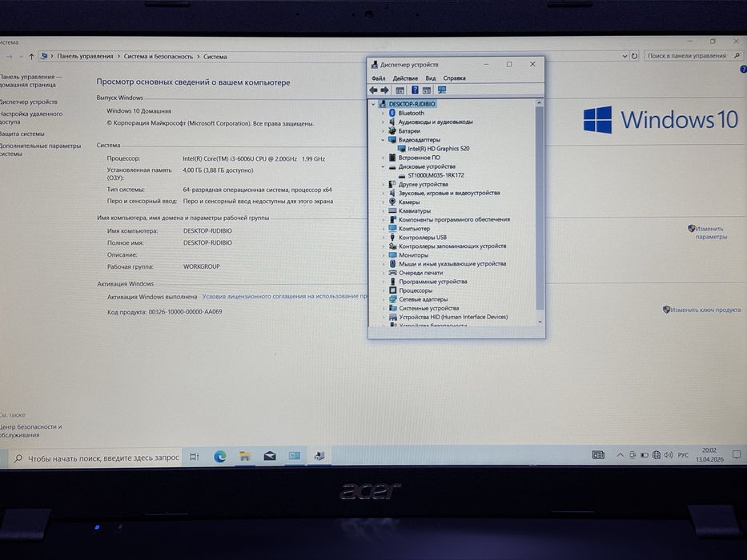Click the taskbar clock showing 20:02
Screen dimensions: 747x560
click(709, 454)
